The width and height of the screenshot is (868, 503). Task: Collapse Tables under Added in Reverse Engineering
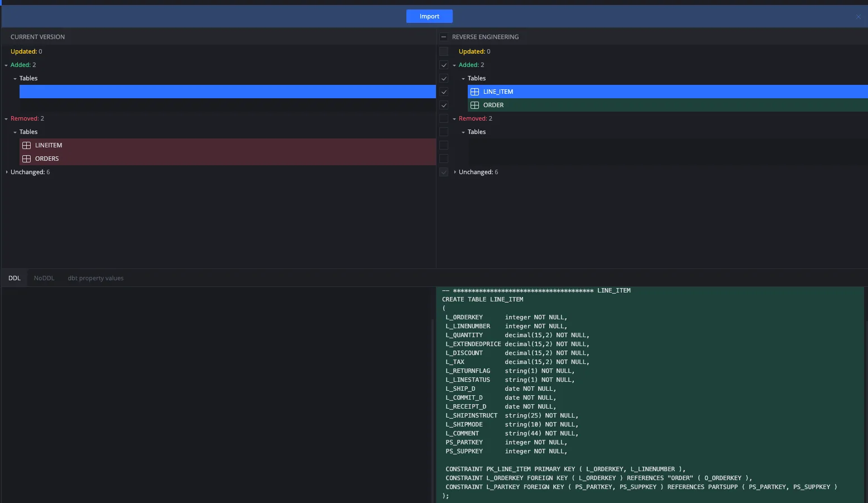(x=463, y=79)
